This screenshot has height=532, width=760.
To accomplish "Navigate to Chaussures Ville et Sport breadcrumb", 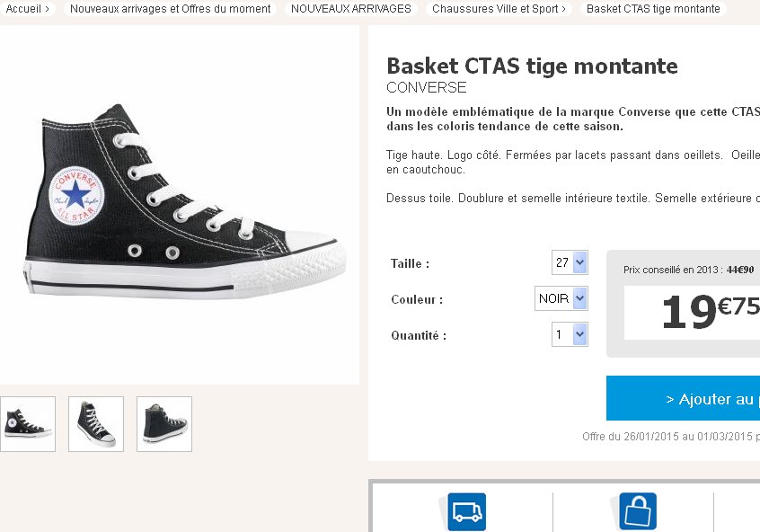I will (x=499, y=9).
